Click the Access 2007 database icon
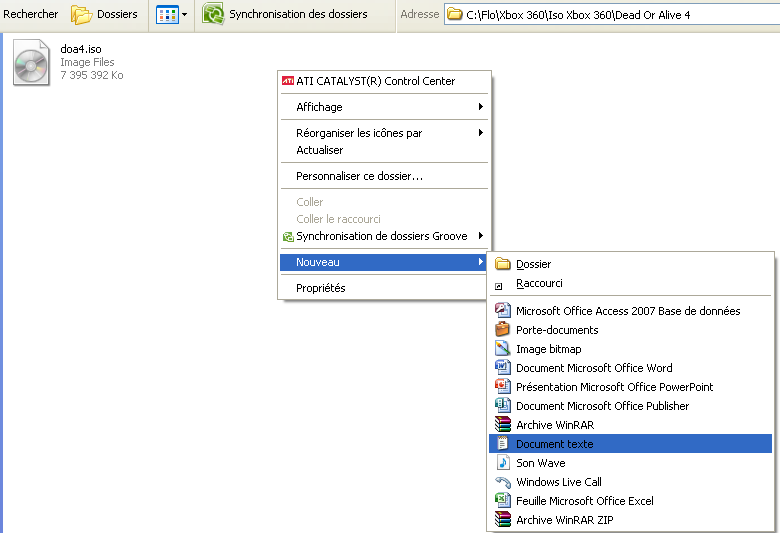Image resolution: width=780 pixels, height=533 pixels. 503,310
